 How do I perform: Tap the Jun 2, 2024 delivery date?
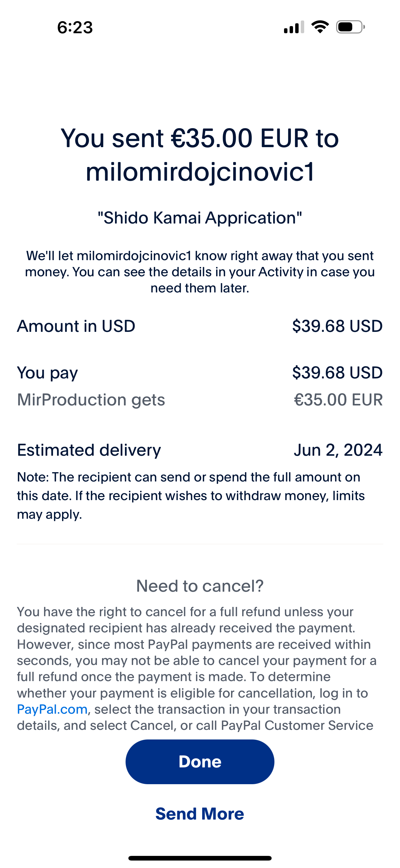click(x=338, y=450)
